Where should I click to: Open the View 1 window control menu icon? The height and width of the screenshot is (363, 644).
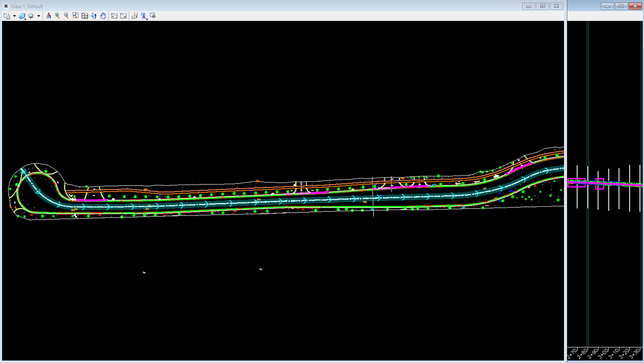tap(6, 6)
